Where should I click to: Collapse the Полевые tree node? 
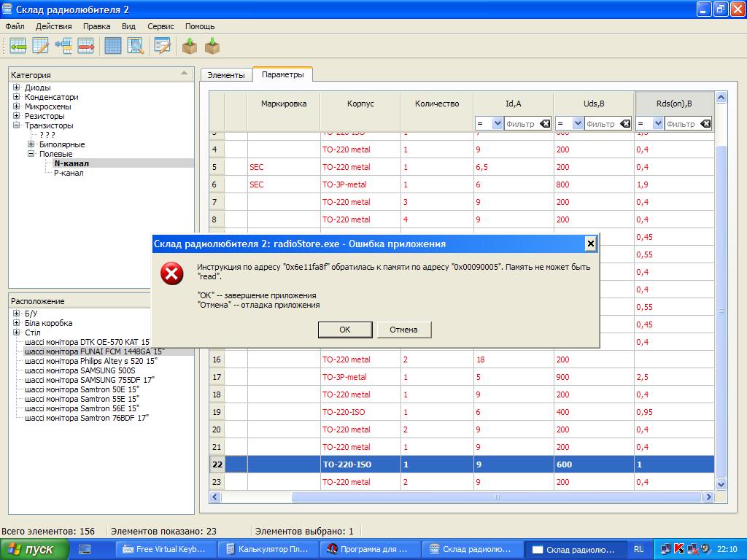[31, 154]
